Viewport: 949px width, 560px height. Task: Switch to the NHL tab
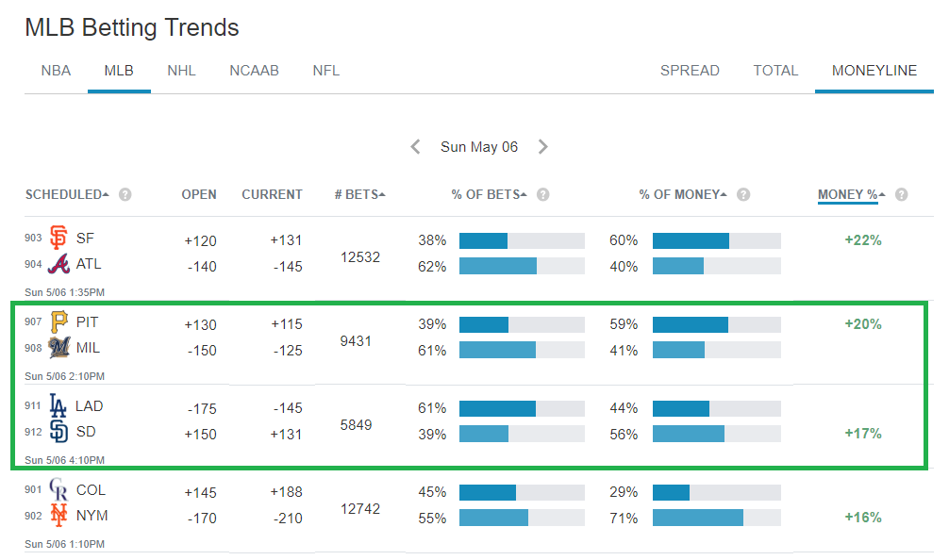181,71
